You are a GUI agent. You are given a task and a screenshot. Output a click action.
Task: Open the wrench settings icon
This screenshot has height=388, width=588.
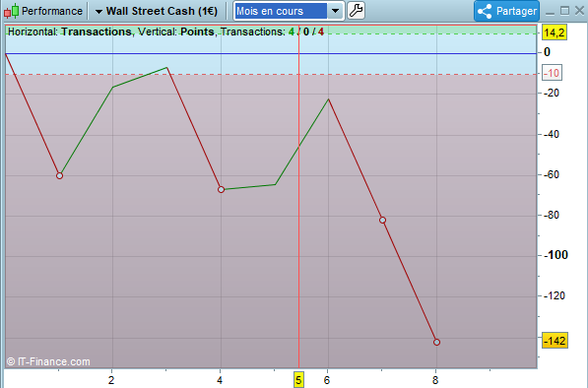pos(356,11)
